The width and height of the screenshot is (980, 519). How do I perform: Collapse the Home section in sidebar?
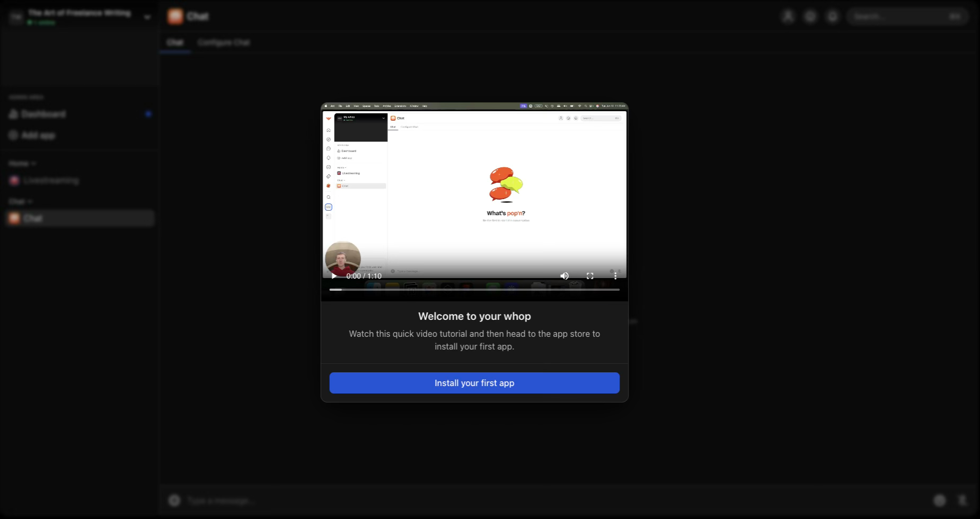click(22, 164)
